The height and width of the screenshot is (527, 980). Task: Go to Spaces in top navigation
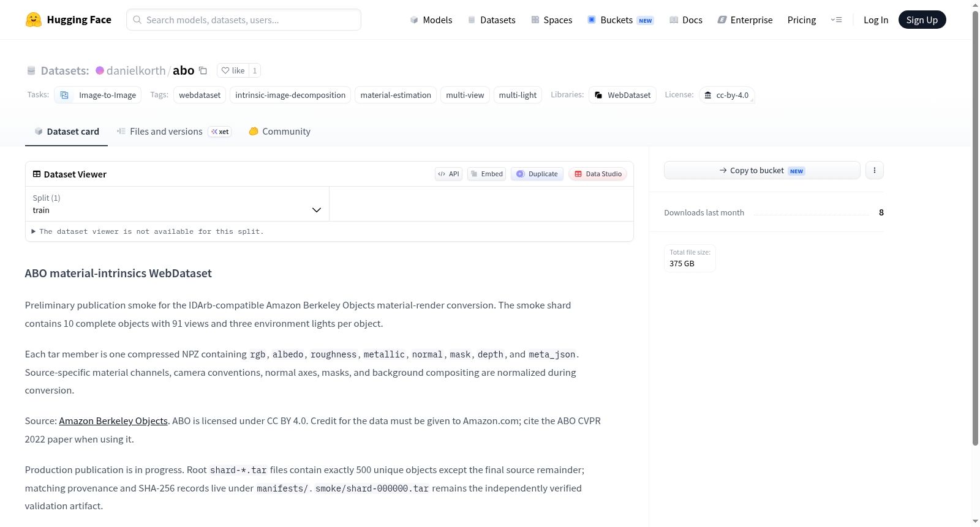pos(551,20)
